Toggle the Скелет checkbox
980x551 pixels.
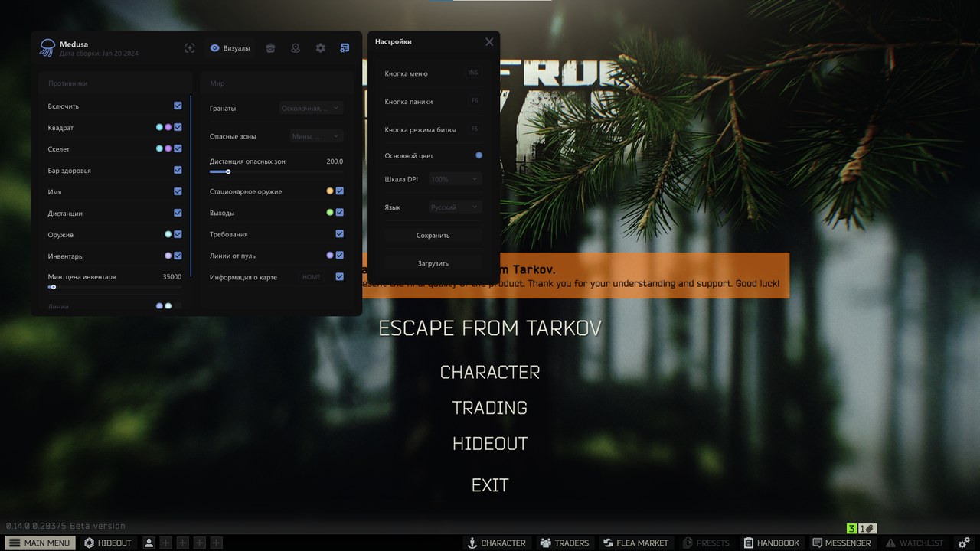pos(178,148)
